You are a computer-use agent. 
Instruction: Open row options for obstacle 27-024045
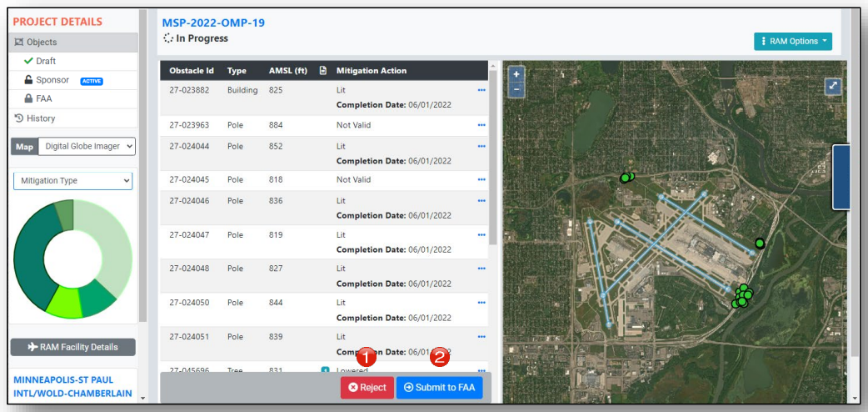[x=481, y=179]
